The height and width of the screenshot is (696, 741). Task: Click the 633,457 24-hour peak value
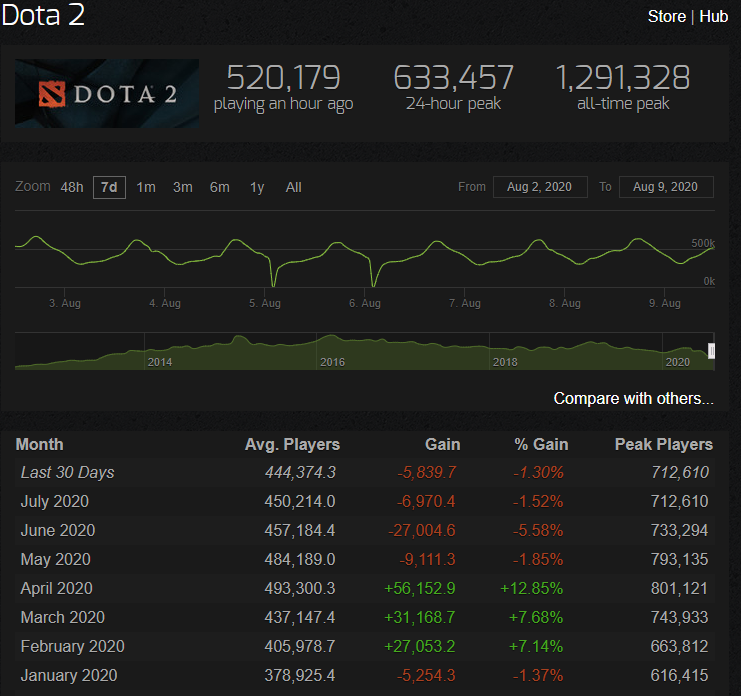pos(453,78)
